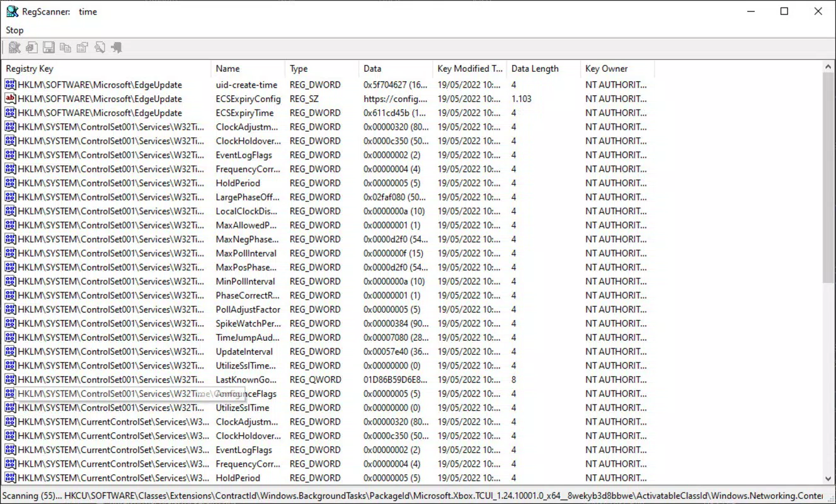Click the row icon for MaxPollInterval
Screen dimensions: 836x504
click(x=10, y=253)
